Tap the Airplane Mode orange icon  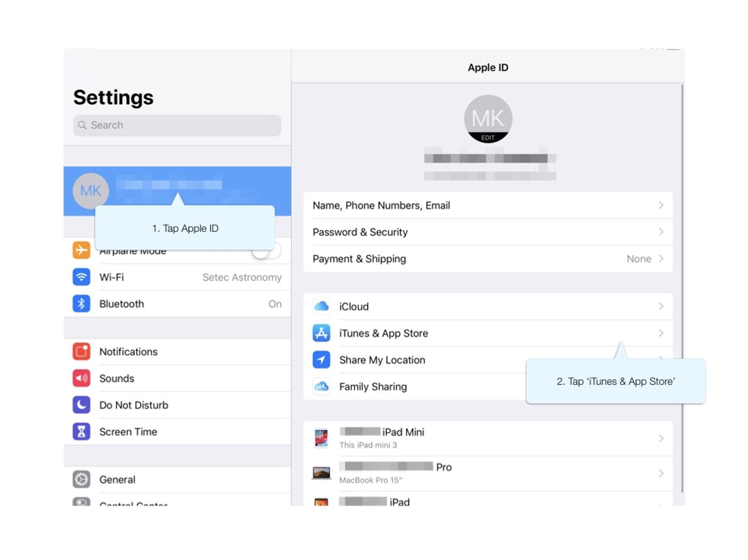(x=81, y=250)
